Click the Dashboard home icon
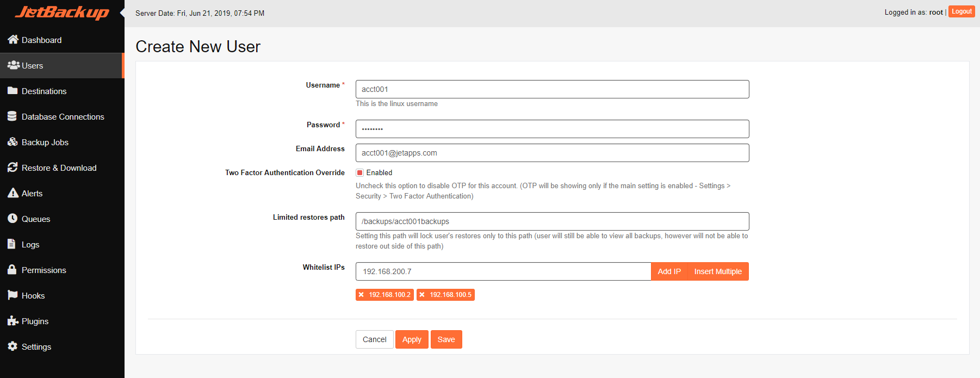 click(13, 39)
